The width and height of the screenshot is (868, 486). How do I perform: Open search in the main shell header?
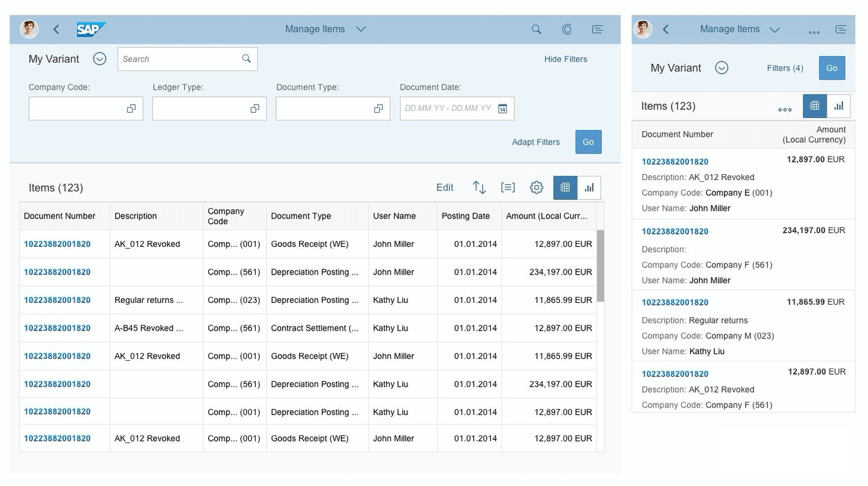[536, 29]
